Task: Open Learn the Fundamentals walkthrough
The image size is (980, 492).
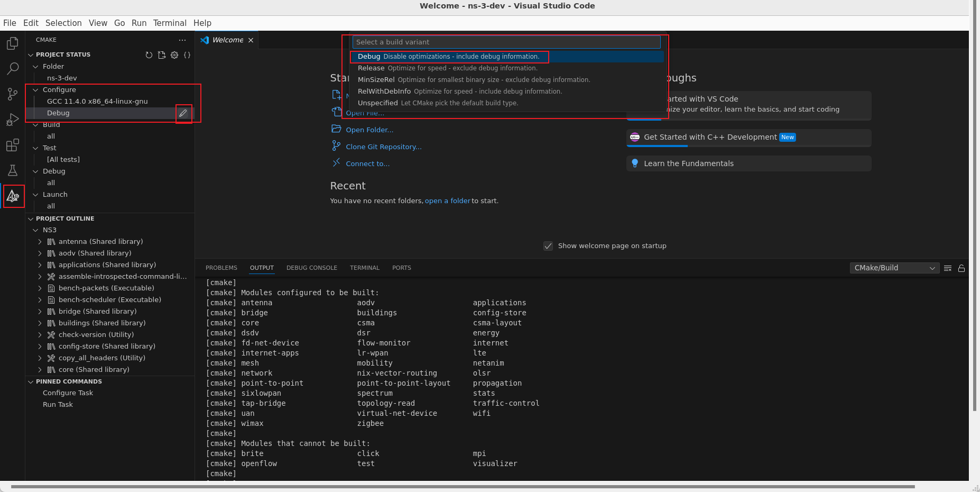Action: point(749,163)
